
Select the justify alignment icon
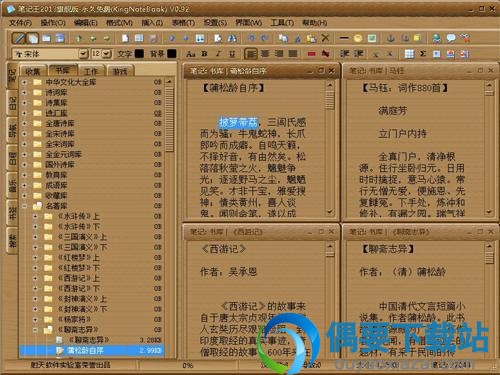click(x=293, y=54)
